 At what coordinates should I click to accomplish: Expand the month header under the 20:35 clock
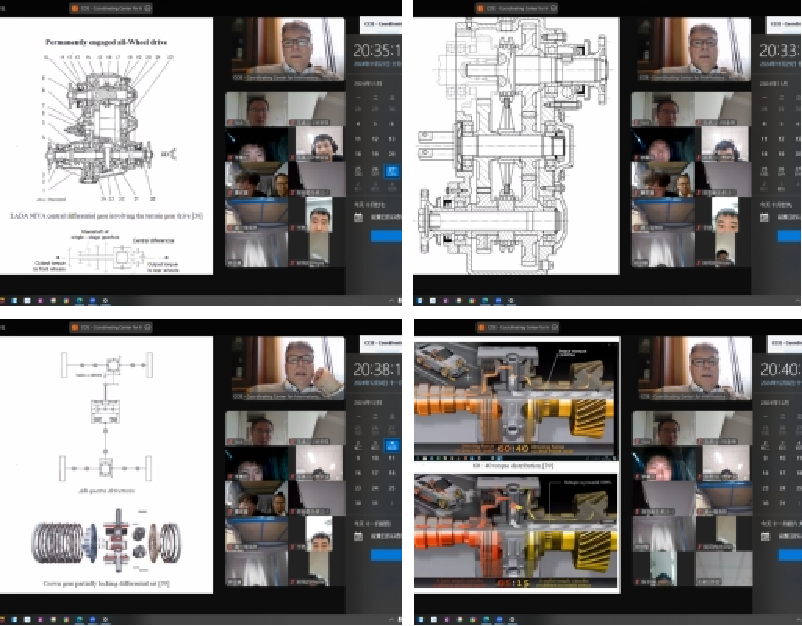(x=364, y=85)
